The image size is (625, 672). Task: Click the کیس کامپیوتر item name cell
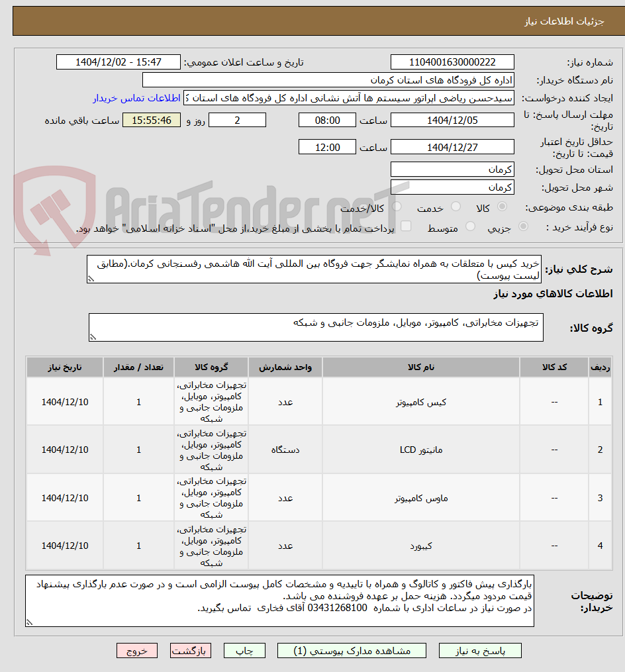[421, 402]
